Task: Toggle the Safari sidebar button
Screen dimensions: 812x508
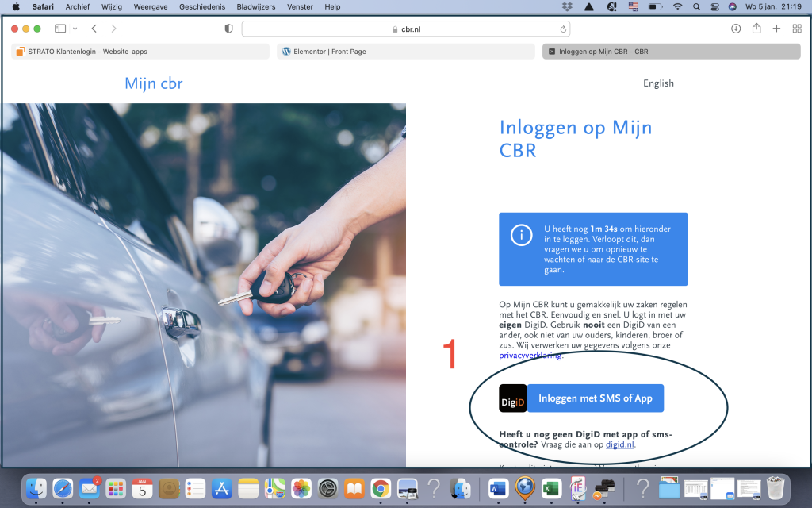Action: point(60,29)
